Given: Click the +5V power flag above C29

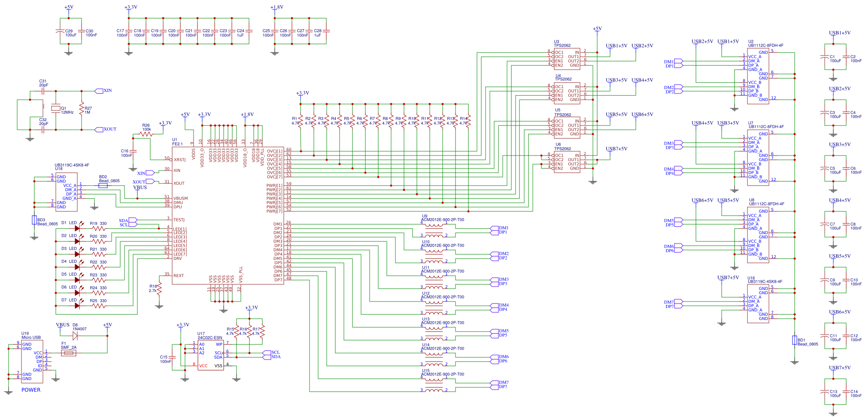Looking at the screenshot, I should 68,7.
